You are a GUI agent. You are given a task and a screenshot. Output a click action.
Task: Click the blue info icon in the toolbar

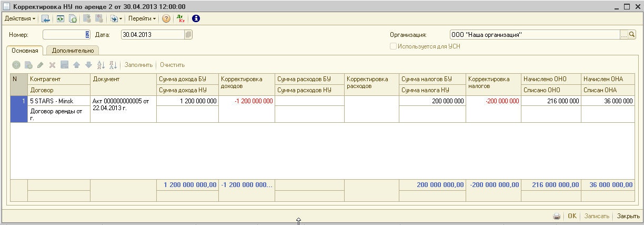point(196,19)
